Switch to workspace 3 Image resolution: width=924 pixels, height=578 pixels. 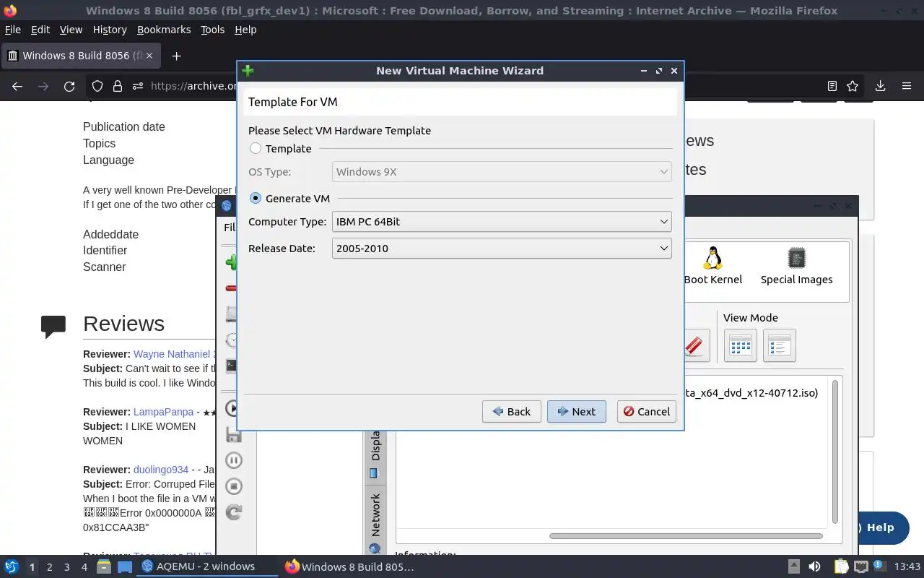tap(66, 567)
